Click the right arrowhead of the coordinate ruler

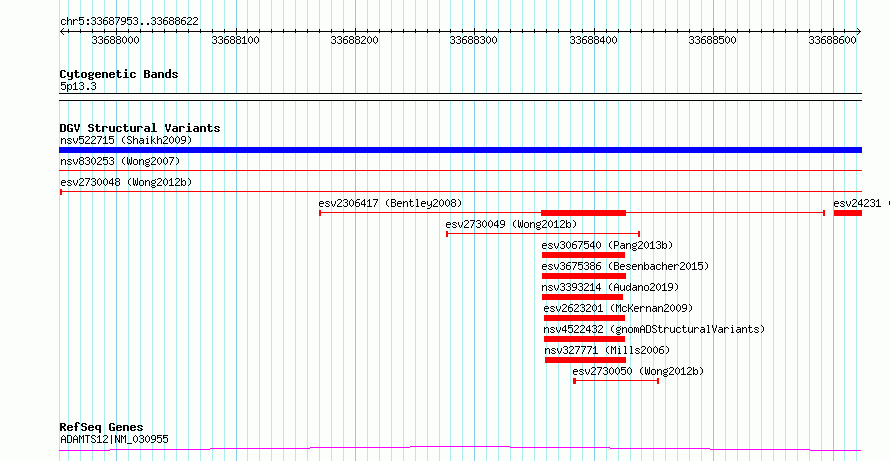(x=859, y=32)
